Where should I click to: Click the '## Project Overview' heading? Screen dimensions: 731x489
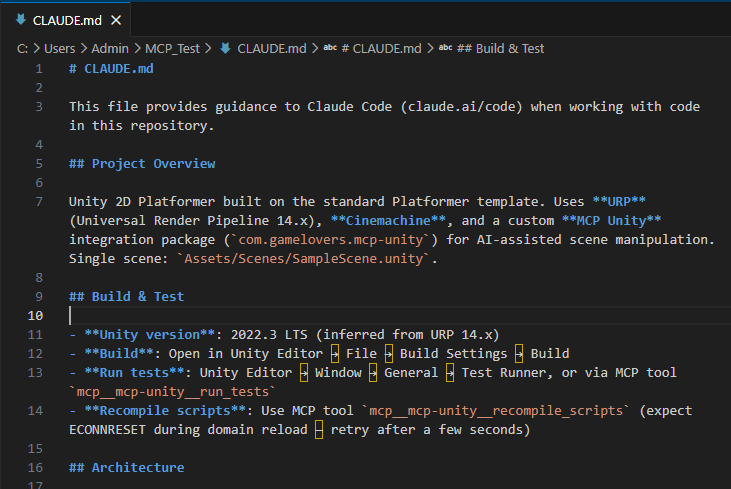click(x=142, y=164)
